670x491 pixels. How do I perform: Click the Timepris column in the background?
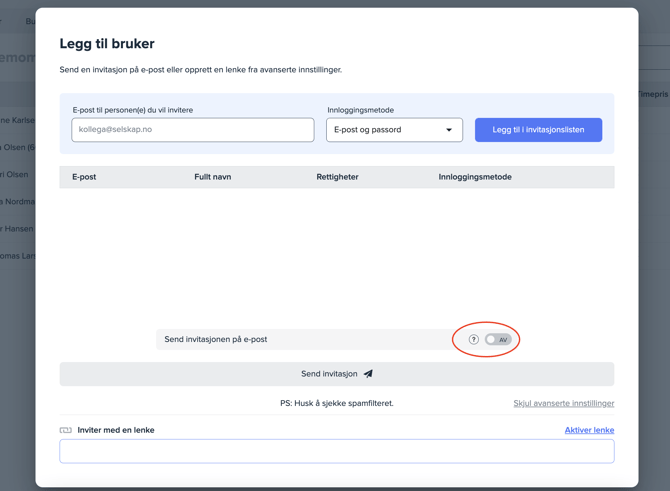[x=654, y=94]
